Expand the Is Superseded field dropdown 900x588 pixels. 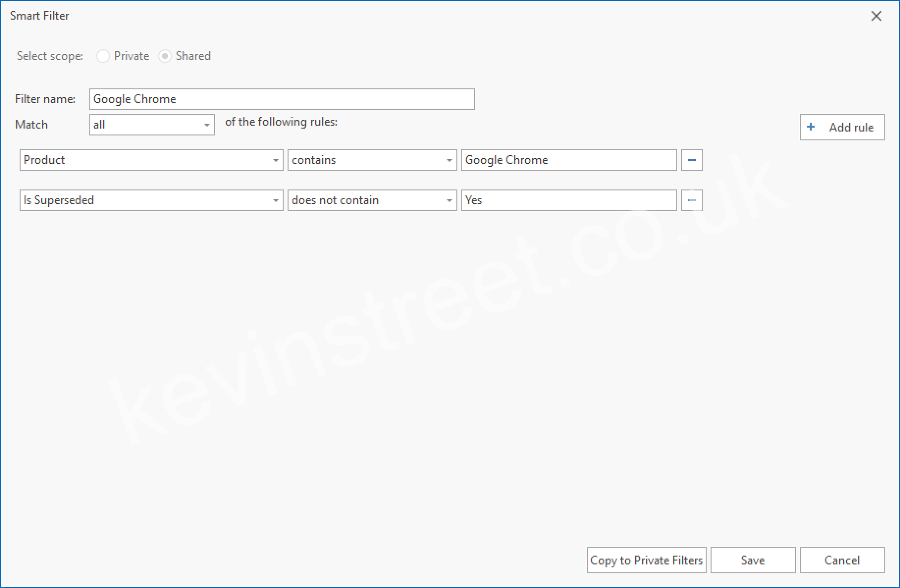275,201
